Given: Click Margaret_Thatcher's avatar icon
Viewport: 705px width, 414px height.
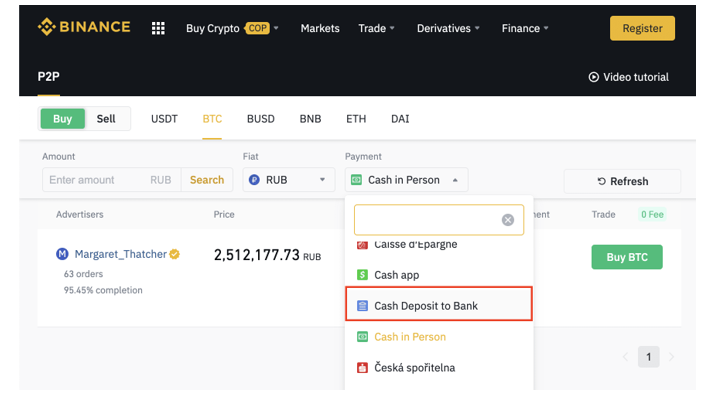Looking at the screenshot, I should 63,254.
